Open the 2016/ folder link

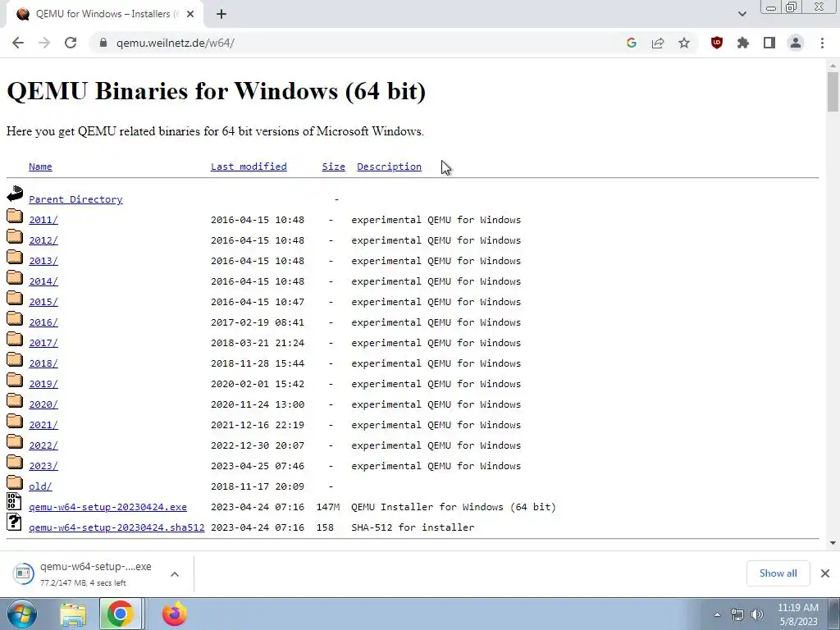click(x=43, y=322)
